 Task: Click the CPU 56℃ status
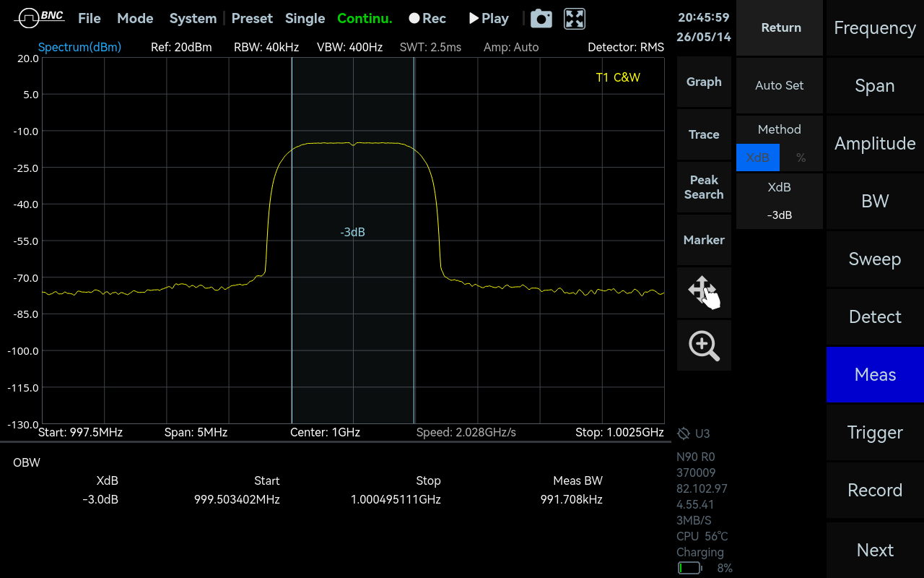(702, 536)
